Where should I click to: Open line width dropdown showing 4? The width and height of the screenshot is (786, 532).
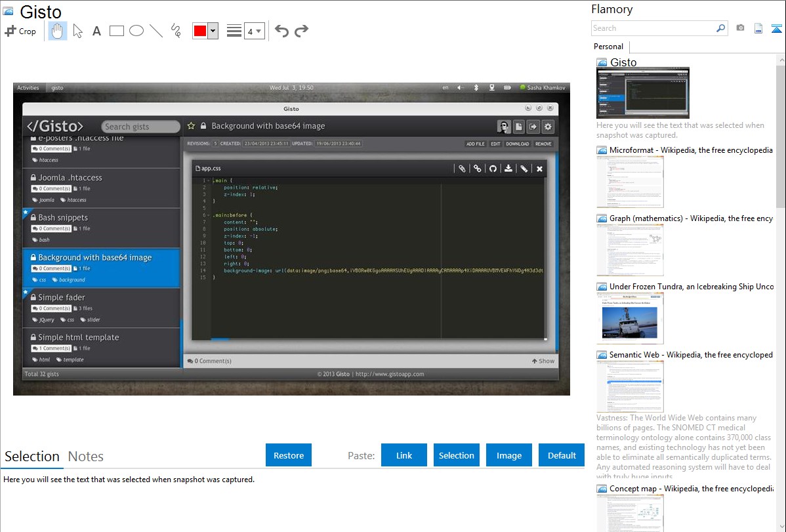coord(254,31)
